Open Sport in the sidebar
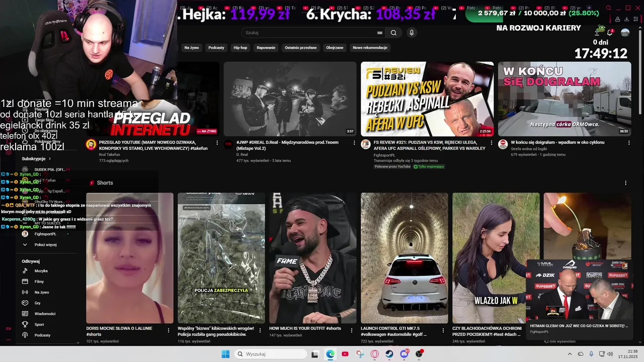The image size is (644, 362). click(x=39, y=324)
